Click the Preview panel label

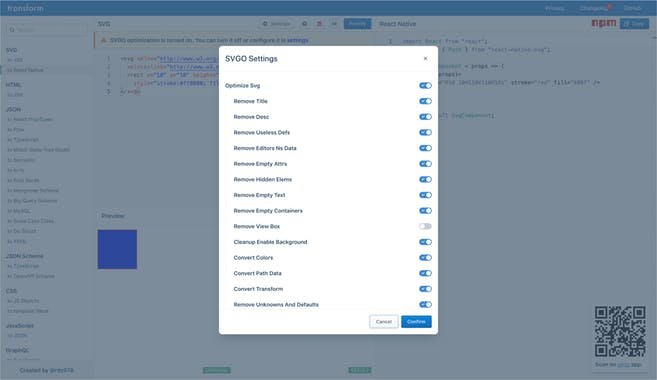[113, 216]
